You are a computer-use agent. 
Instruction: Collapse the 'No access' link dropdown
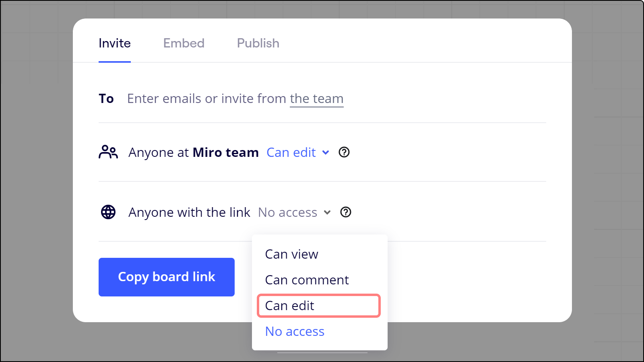coord(288,212)
